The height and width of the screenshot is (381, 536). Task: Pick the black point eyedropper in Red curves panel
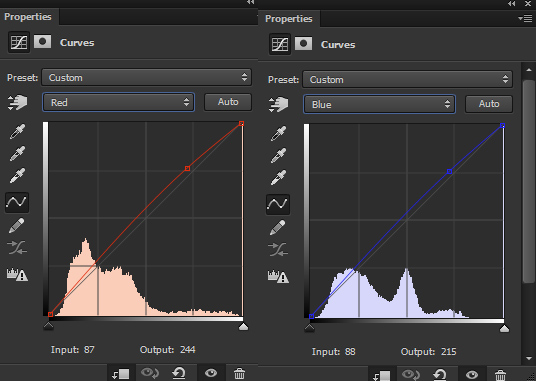click(x=17, y=132)
